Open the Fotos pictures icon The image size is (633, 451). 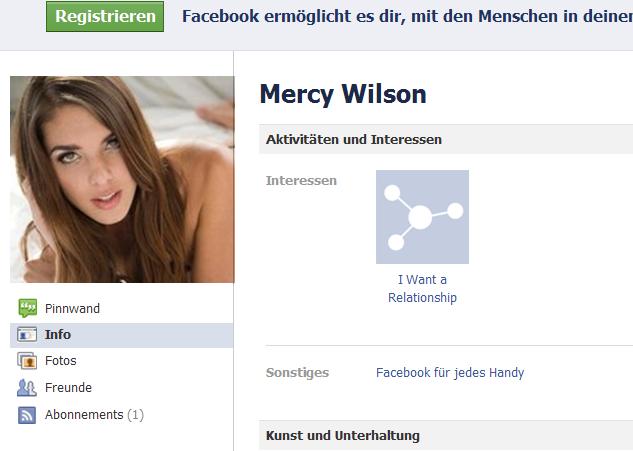click(27, 361)
